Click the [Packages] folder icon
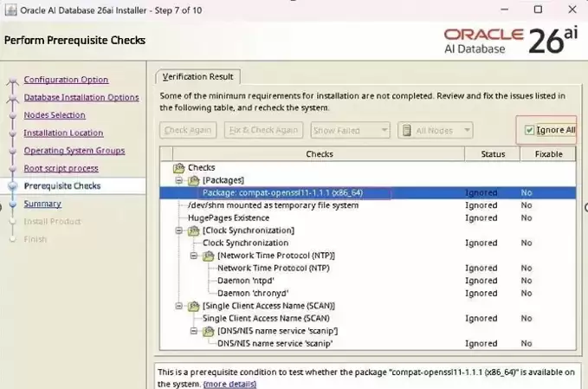Screen dimensions: 588x389 pos(193,180)
